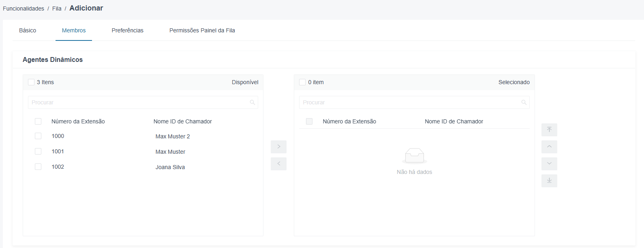Tick header checkbox in Disponível table
Viewport: 644px width, 248px height.
click(x=38, y=121)
